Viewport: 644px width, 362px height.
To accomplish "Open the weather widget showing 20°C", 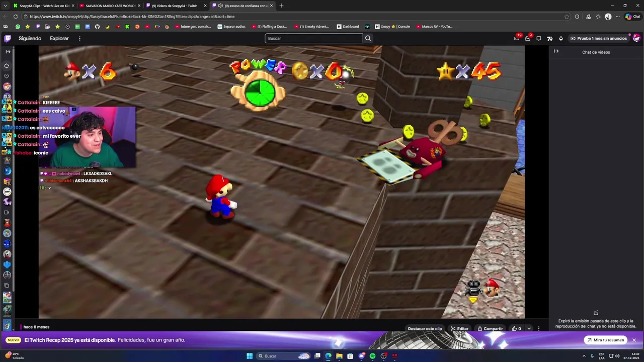I will (x=14, y=356).
